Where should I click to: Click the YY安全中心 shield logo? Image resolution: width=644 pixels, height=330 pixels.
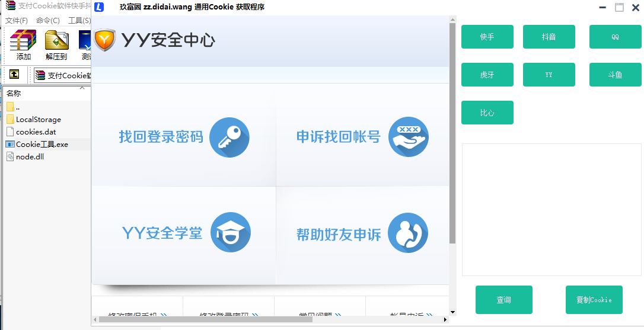pyautogui.click(x=105, y=40)
